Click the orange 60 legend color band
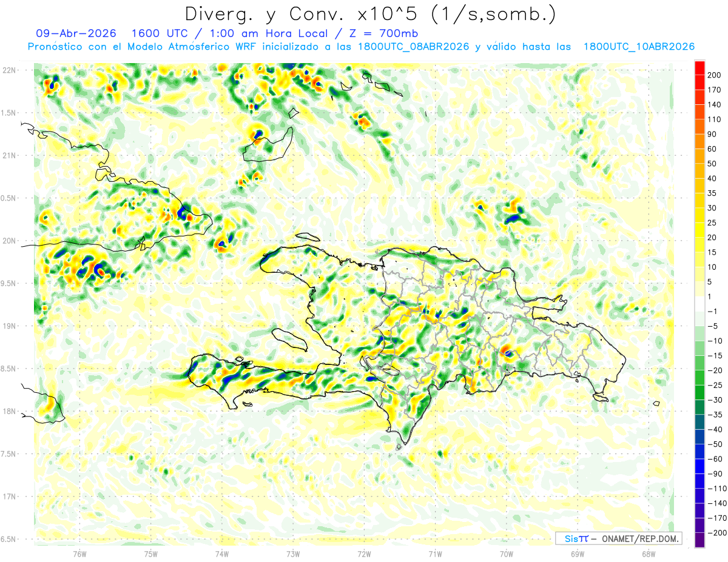 point(699,142)
